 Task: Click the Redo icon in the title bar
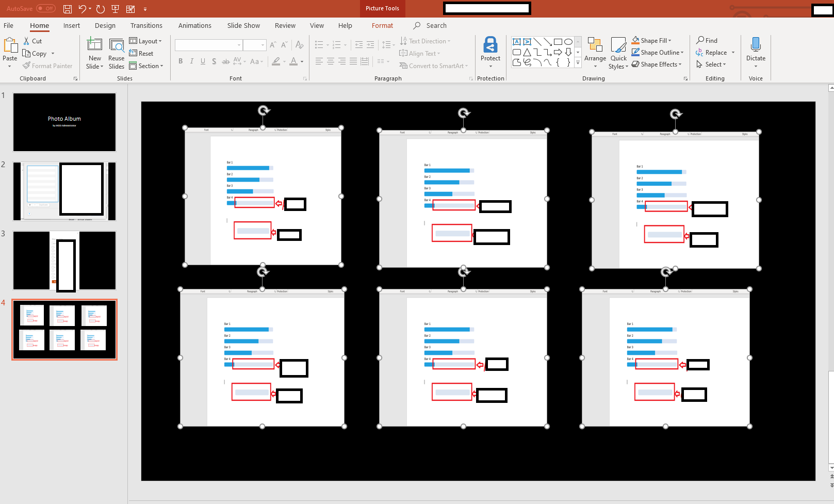click(100, 9)
